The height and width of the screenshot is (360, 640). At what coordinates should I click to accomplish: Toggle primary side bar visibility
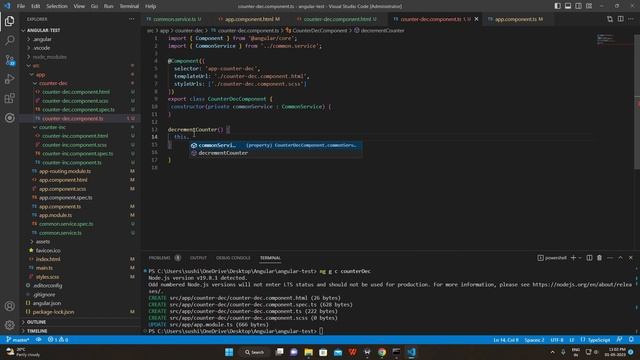(558, 6)
